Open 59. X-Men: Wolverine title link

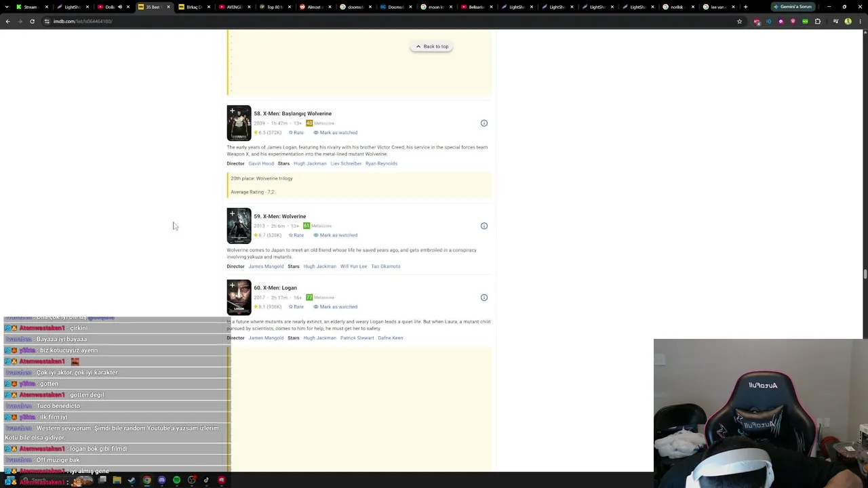coord(280,216)
